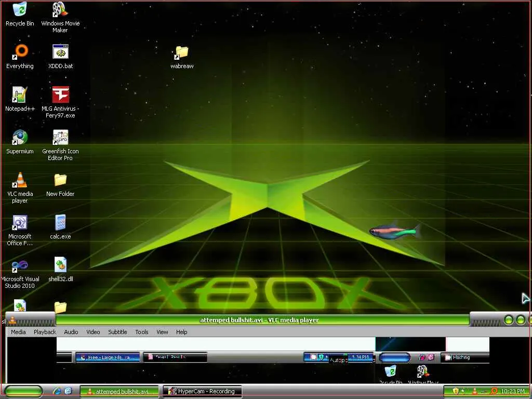This screenshot has width=532, height=399.
Task: Click the swimming fish on the desktop
Action: coord(395,231)
